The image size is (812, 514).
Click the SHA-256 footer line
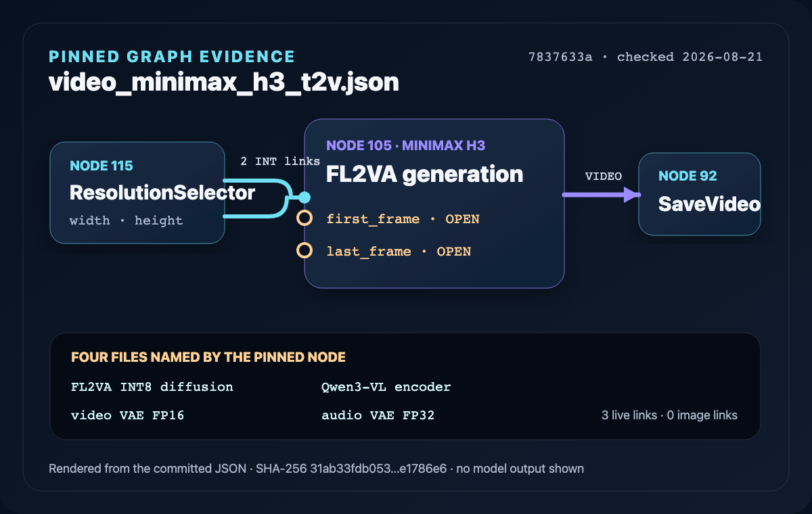coord(316,468)
